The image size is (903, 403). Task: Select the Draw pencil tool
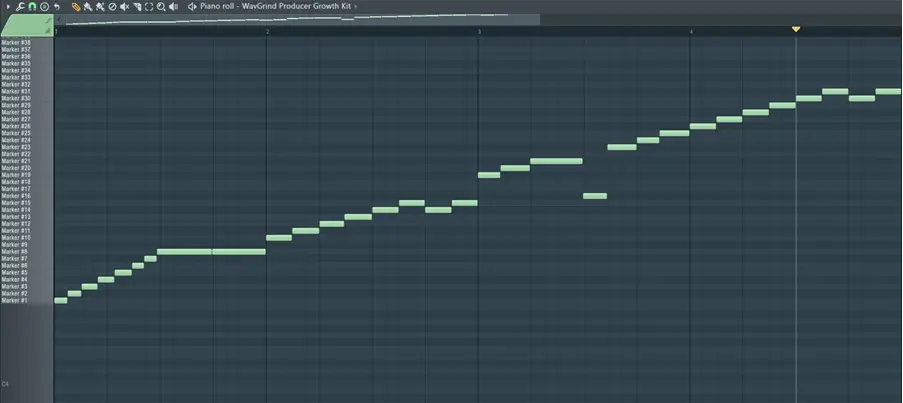[76, 6]
